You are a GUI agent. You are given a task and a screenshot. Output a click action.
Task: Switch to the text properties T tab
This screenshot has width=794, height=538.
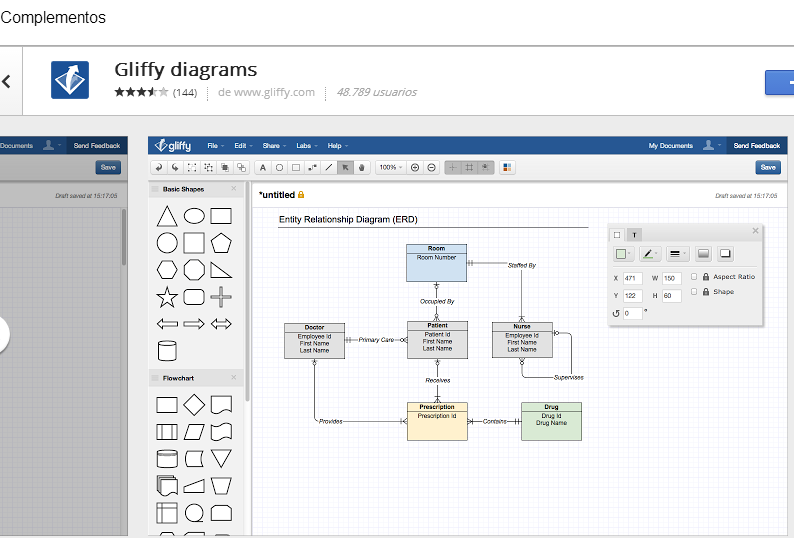click(x=634, y=235)
